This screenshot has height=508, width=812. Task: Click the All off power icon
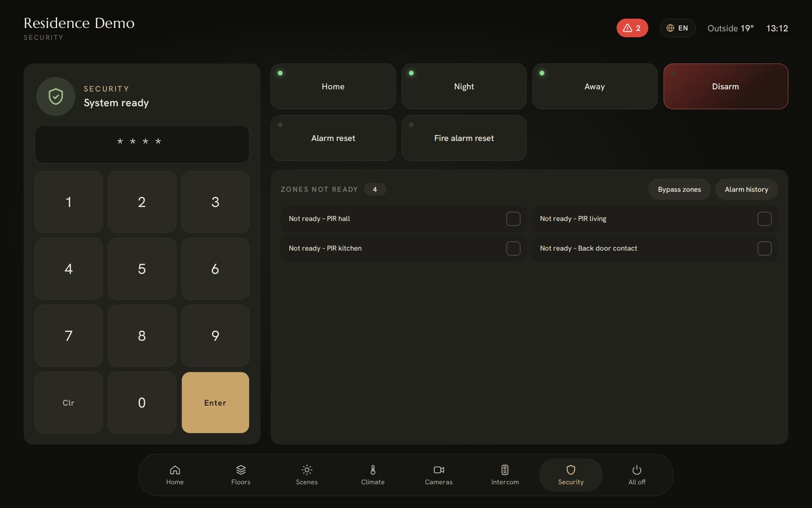pos(636,470)
